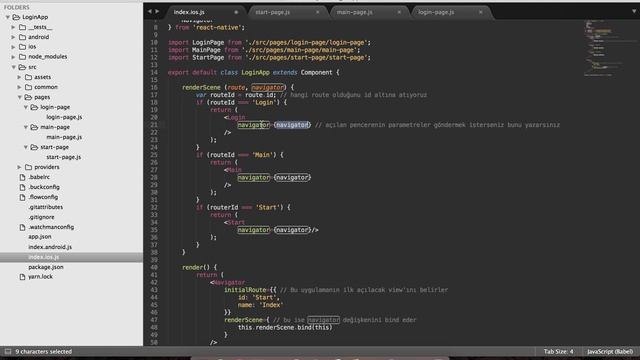Expand the common folder arrow

pos(19,87)
